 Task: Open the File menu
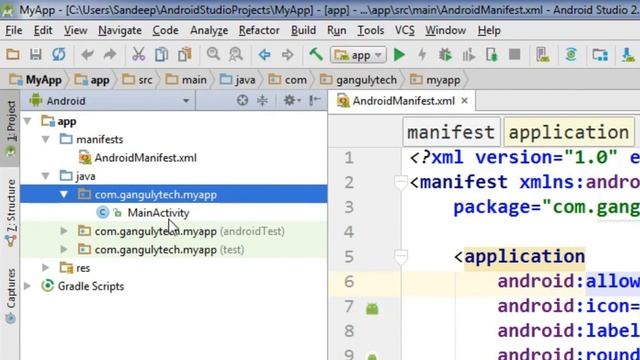(x=13, y=31)
